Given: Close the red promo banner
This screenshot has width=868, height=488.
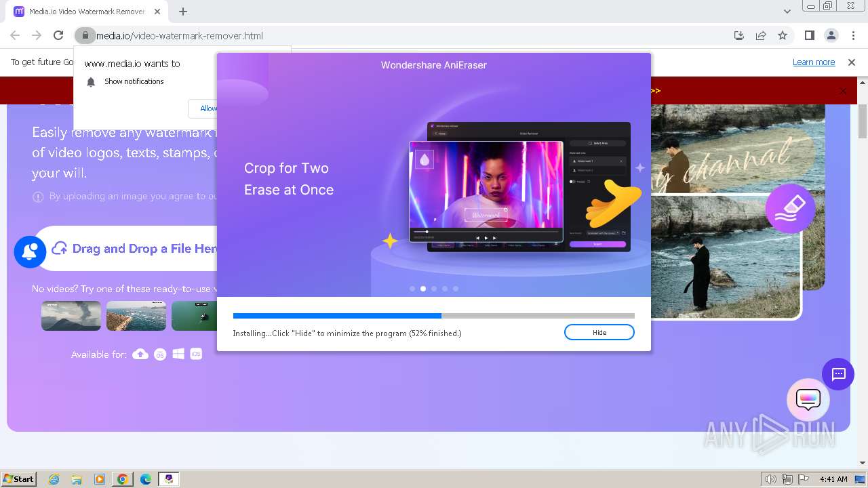Looking at the screenshot, I should (x=843, y=91).
